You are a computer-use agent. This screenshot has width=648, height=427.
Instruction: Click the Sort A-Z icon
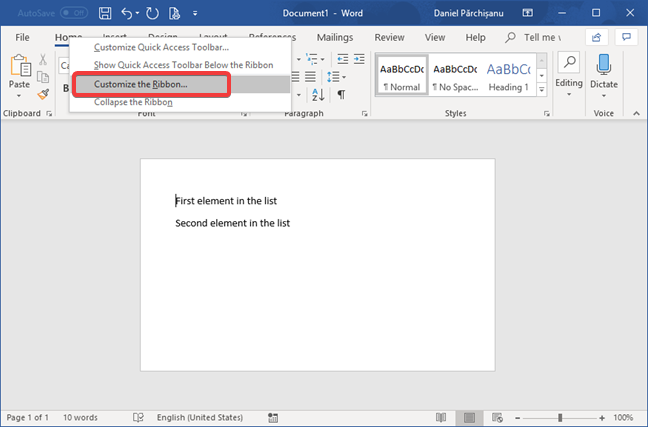click(x=318, y=95)
